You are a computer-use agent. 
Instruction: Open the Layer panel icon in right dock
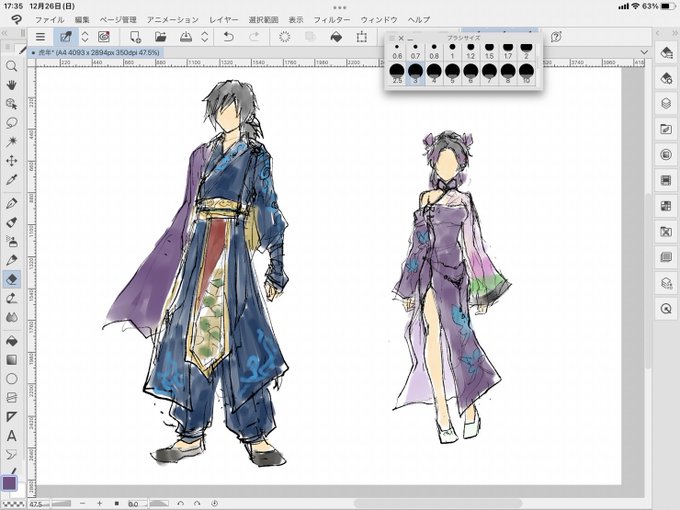[666, 104]
